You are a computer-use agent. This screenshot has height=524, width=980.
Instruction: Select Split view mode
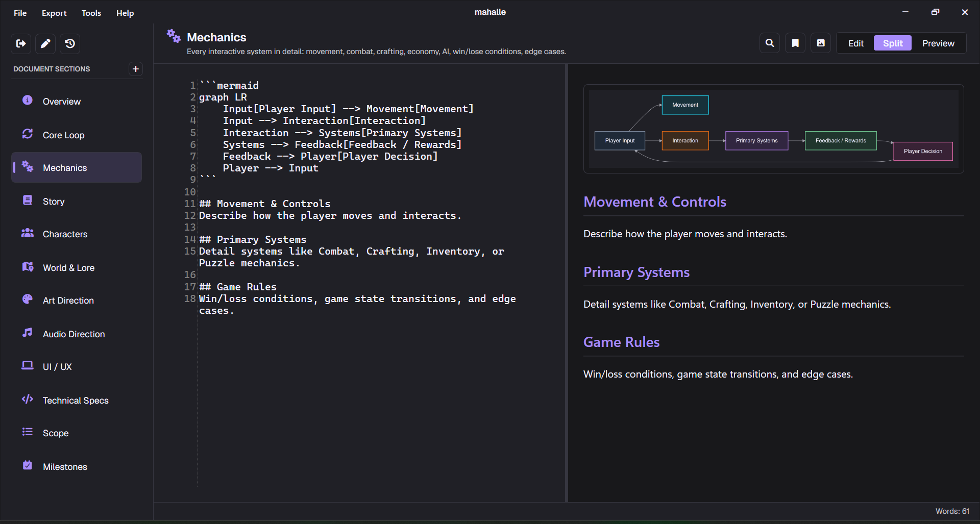tap(893, 43)
